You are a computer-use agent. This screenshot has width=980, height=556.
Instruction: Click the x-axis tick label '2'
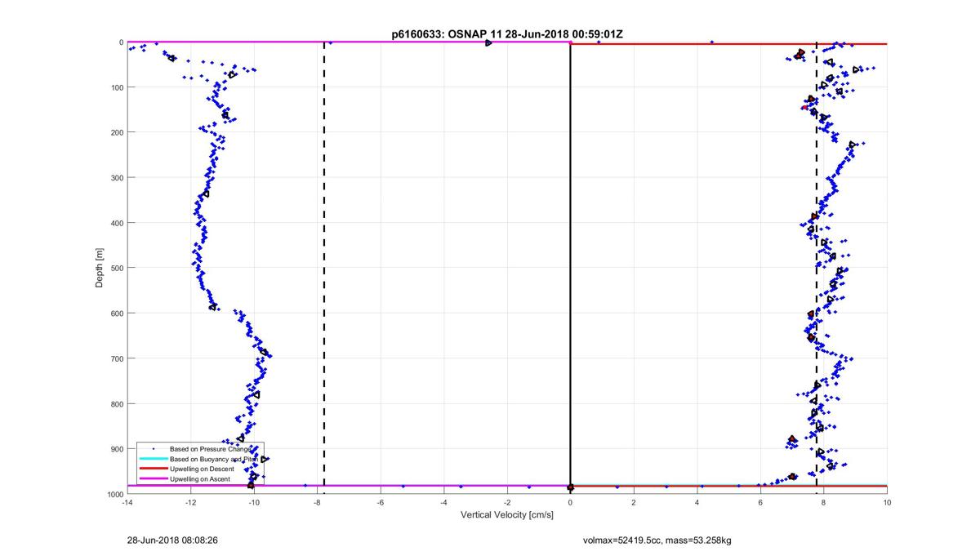(x=634, y=502)
